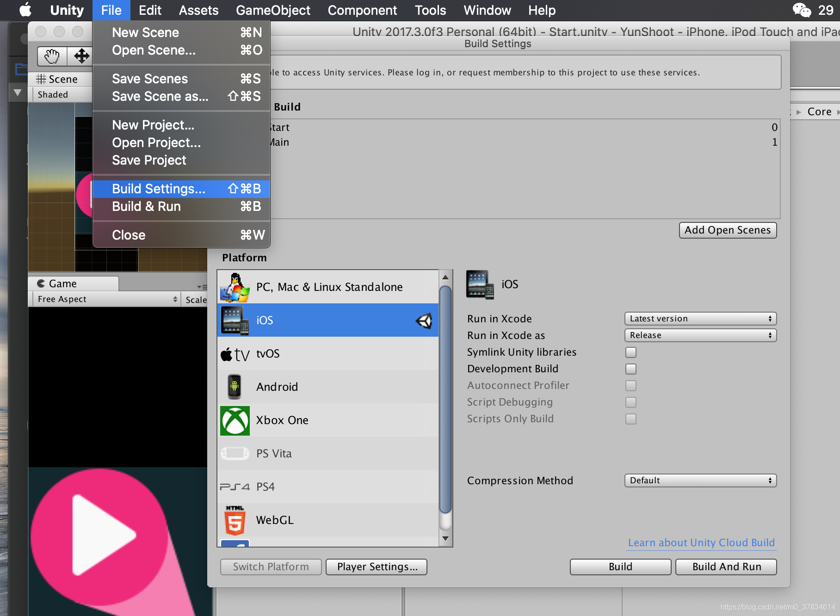Open the Help menu

tap(542, 10)
